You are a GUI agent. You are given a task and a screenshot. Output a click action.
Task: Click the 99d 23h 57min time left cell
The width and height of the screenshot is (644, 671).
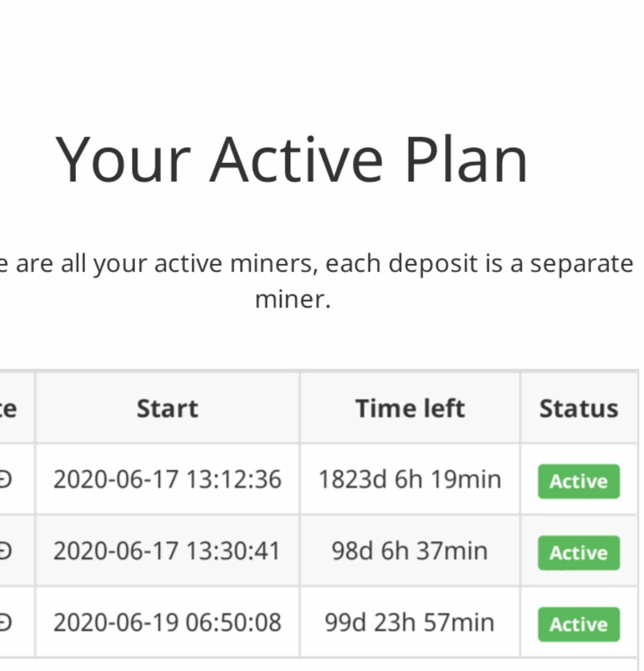410,622
